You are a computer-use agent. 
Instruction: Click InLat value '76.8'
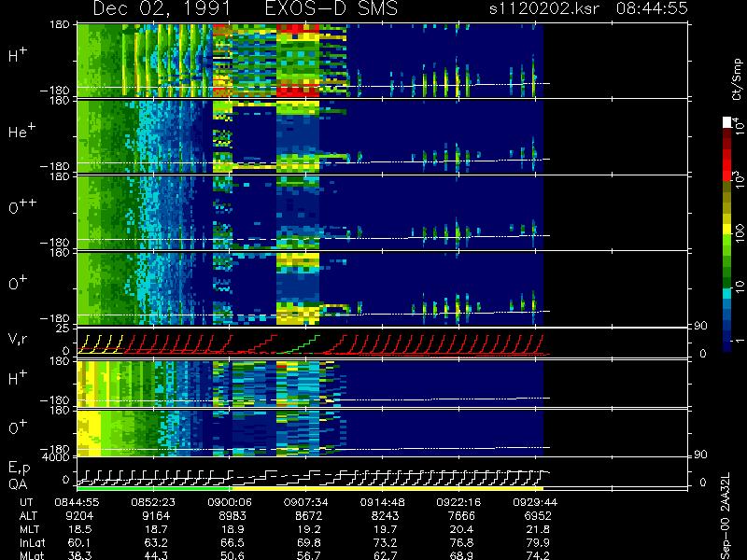[x=461, y=542]
